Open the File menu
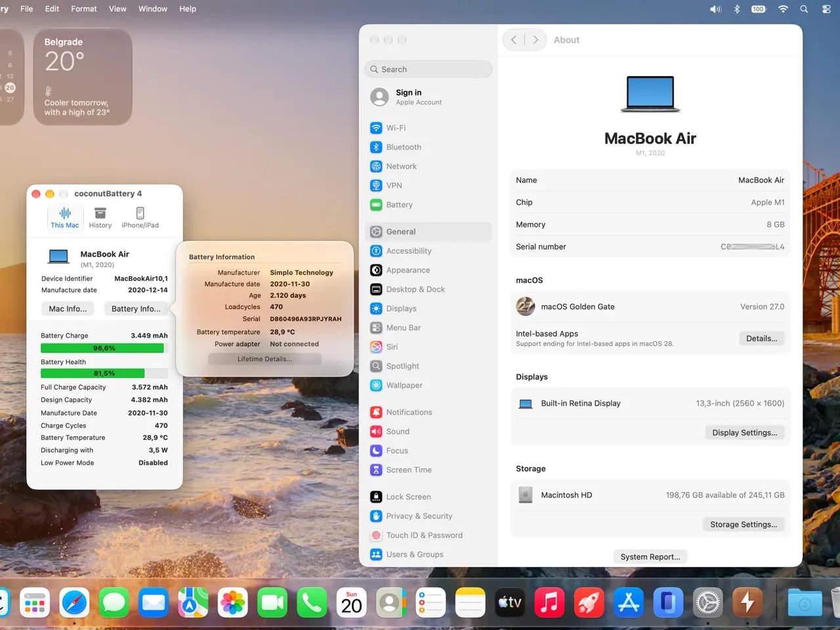The image size is (840, 630). click(27, 9)
